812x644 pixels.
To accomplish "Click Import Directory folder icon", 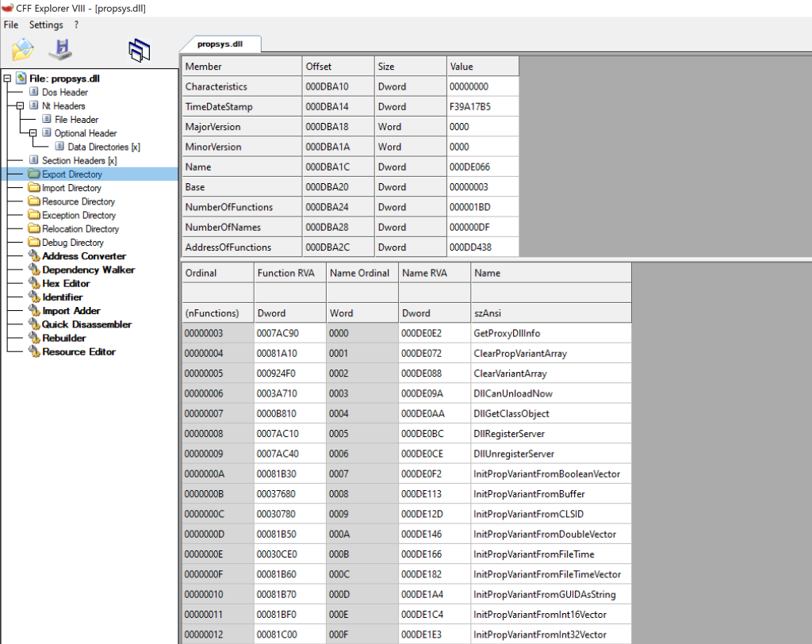I will click(x=34, y=187).
